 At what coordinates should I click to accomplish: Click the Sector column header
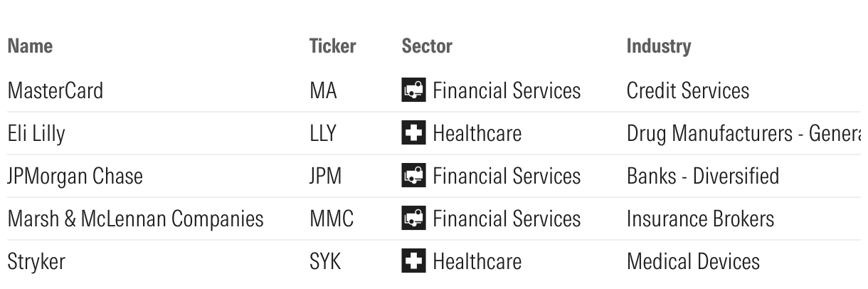pos(427,47)
